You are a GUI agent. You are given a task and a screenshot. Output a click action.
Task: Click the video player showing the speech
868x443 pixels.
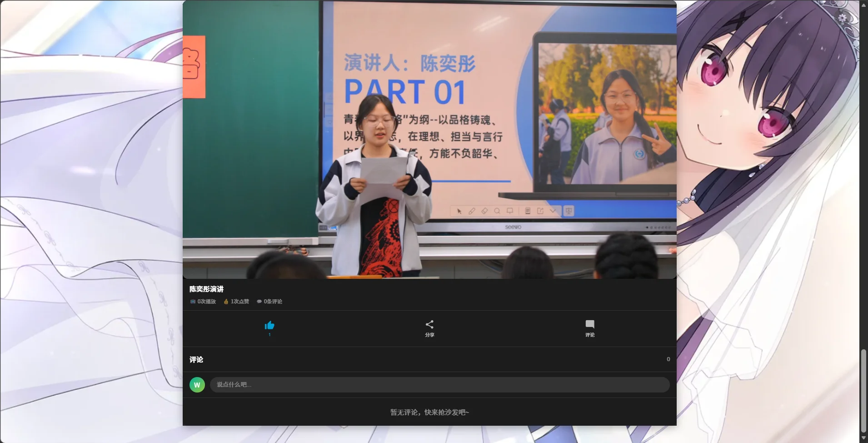tap(429, 139)
